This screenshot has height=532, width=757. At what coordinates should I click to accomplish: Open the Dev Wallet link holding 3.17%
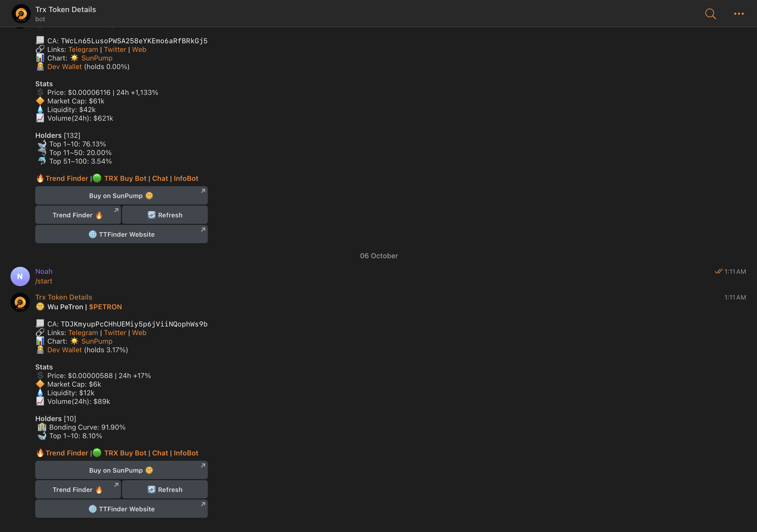pos(64,350)
